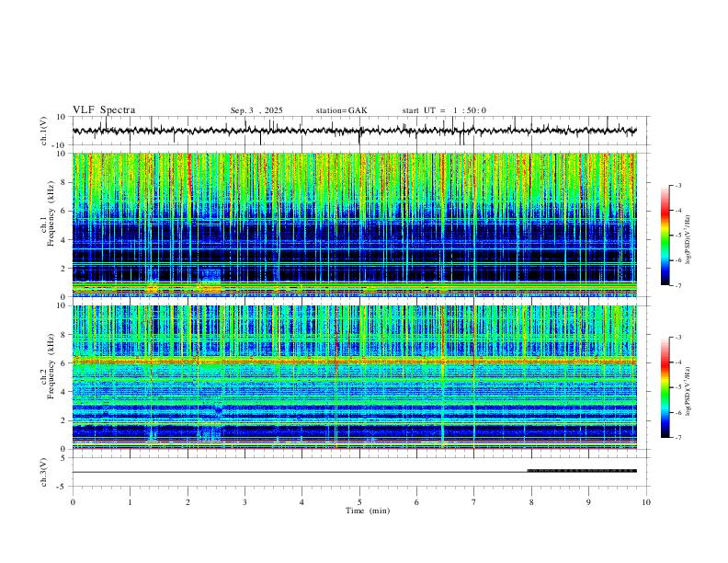This screenshot has width=728, height=563.
Task: Click the "10" label on the time axis
Action: pyautogui.click(x=646, y=502)
